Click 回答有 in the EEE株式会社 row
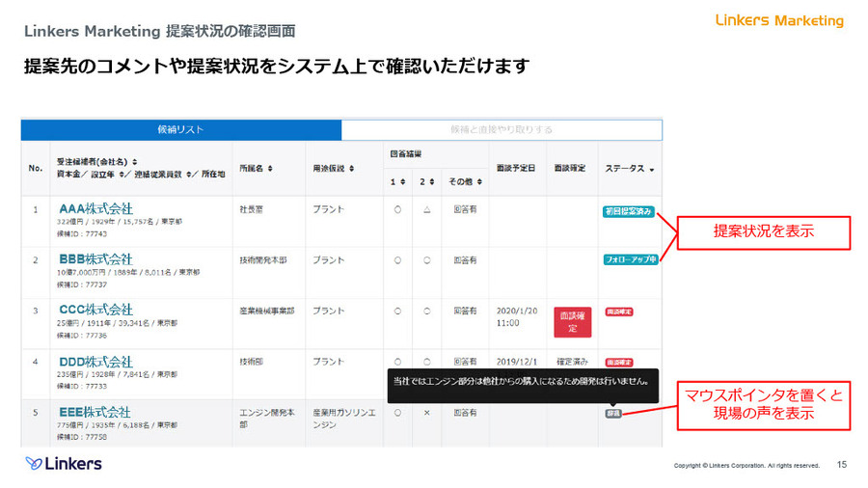 click(x=465, y=413)
